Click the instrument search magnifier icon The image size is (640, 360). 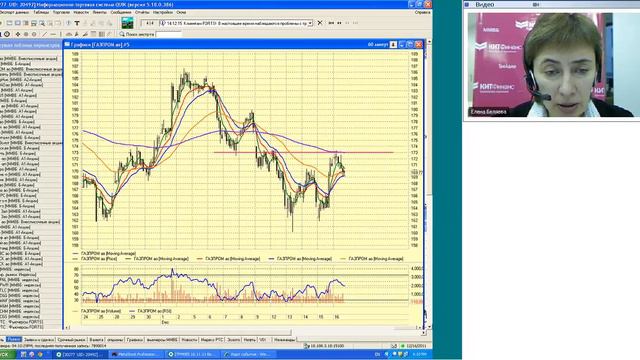[122, 34]
